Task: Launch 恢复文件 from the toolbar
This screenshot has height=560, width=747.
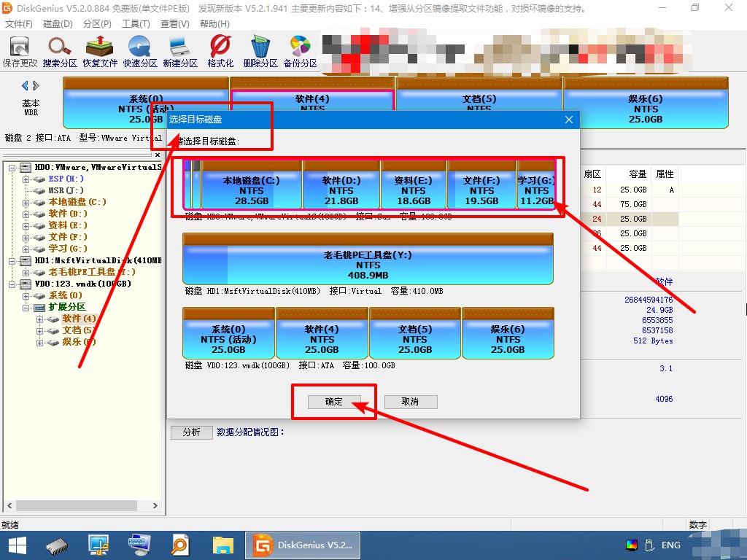Action: (99, 52)
